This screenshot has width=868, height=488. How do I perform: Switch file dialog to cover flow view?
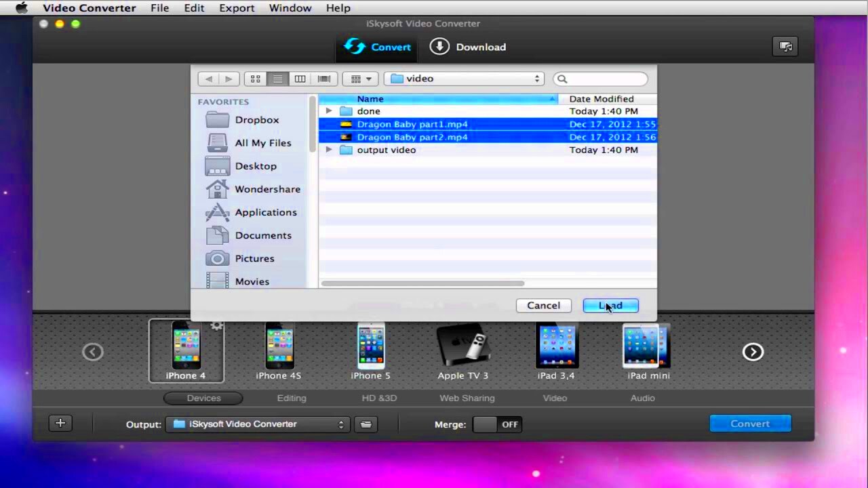(x=324, y=79)
